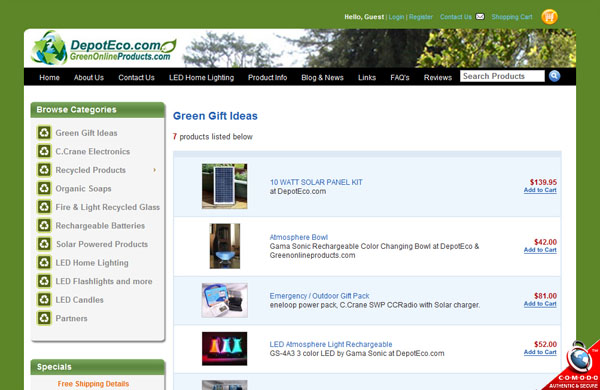
Task: Click recycle icon next to C.Crane Electronics
Action: tap(44, 151)
